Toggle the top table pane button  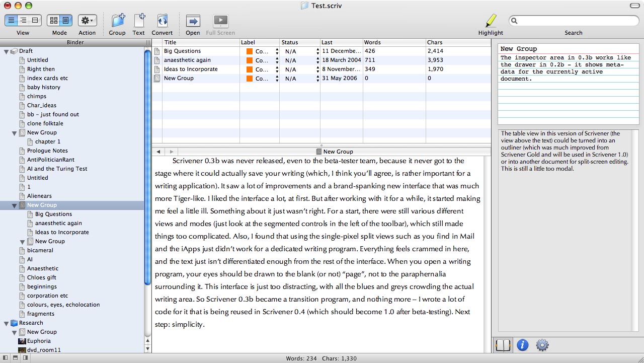click(x=16, y=358)
